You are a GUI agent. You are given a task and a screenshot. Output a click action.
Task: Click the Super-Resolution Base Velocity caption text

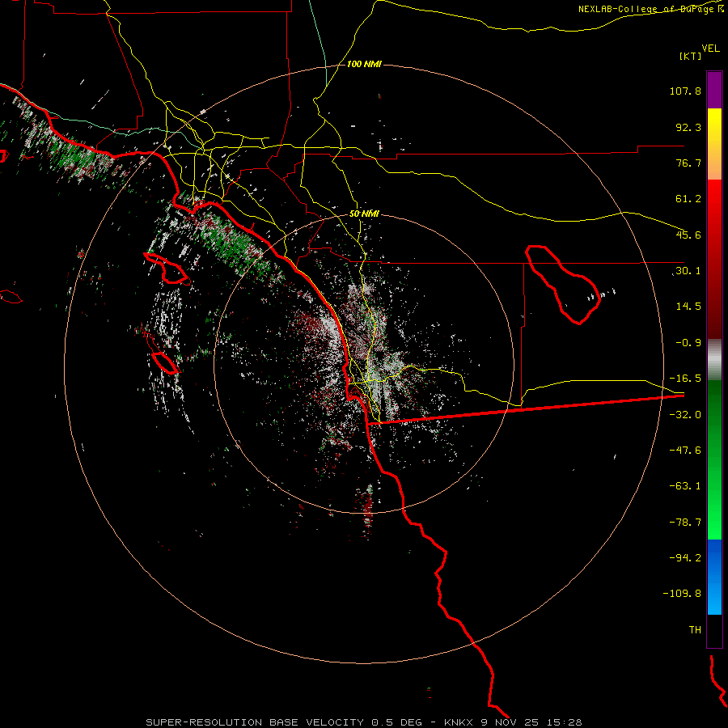coord(364,722)
